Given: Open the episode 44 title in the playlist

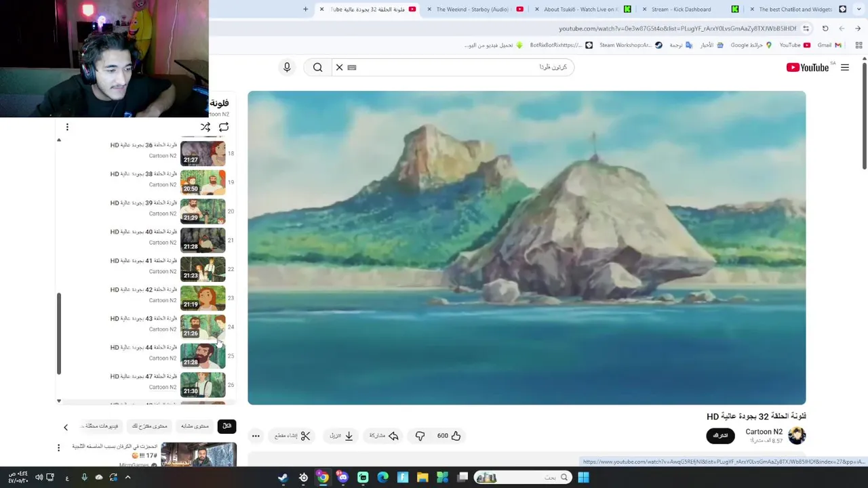Looking at the screenshot, I should (x=144, y=348).
